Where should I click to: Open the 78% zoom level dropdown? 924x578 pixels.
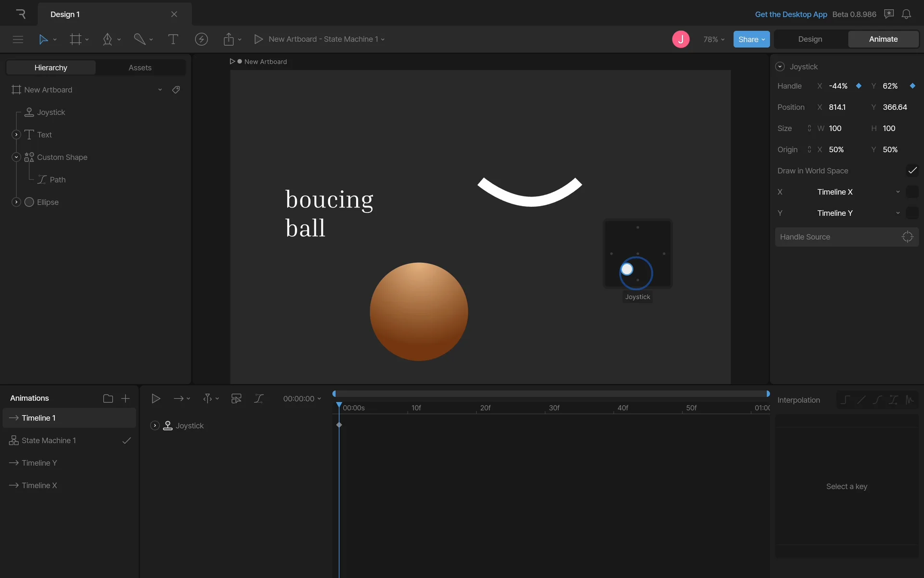coord(713,39)
